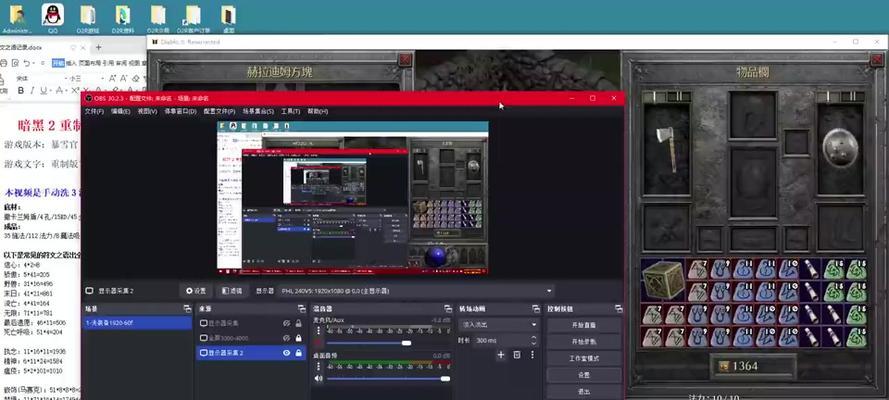The height and width of the screenshot is (400, 889).
Task: Open the 桌面 desktop folder icon
Action: [x=228, y=17]
